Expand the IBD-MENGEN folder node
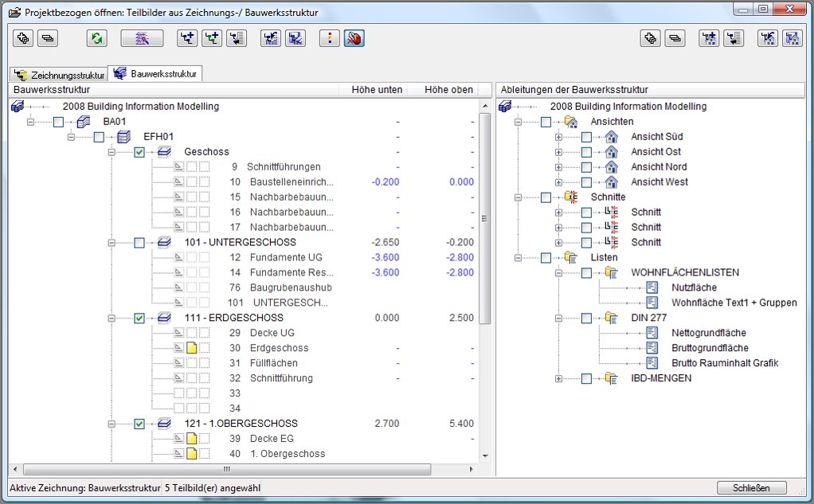The width and height of the screenshot is (814, 504). pos(558,379)
